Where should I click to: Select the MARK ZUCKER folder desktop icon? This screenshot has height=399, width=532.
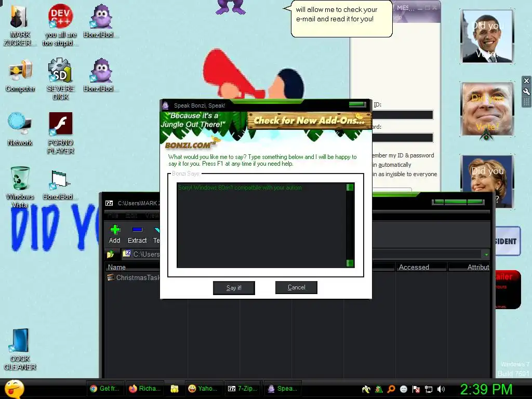[x=19, y=26]
